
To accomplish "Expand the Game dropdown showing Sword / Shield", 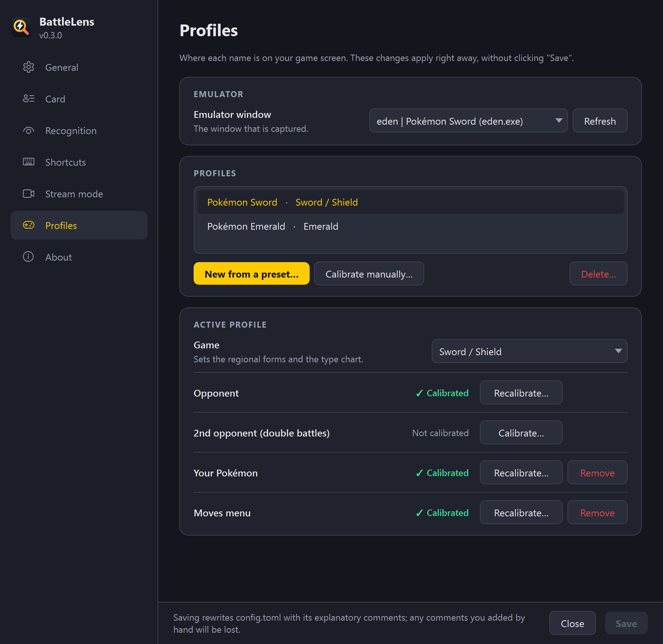I will pyautogui.click(x=529, y=351).
